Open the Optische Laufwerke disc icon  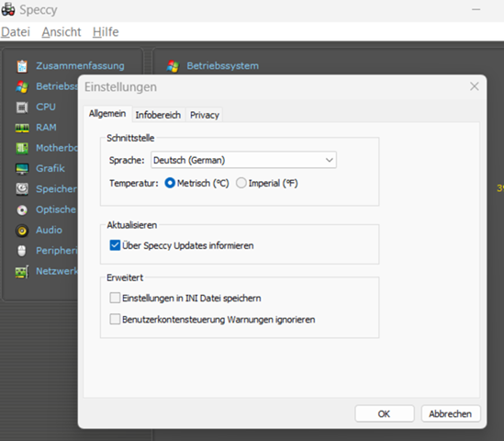tap(22, 210)
